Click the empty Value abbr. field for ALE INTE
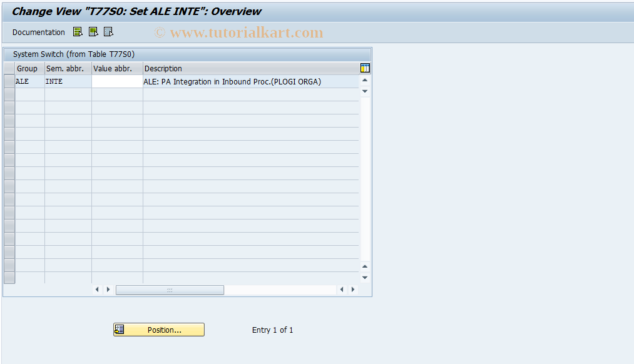Image resolution: width=634 pixels, height=364 pixels. (117, 81)
